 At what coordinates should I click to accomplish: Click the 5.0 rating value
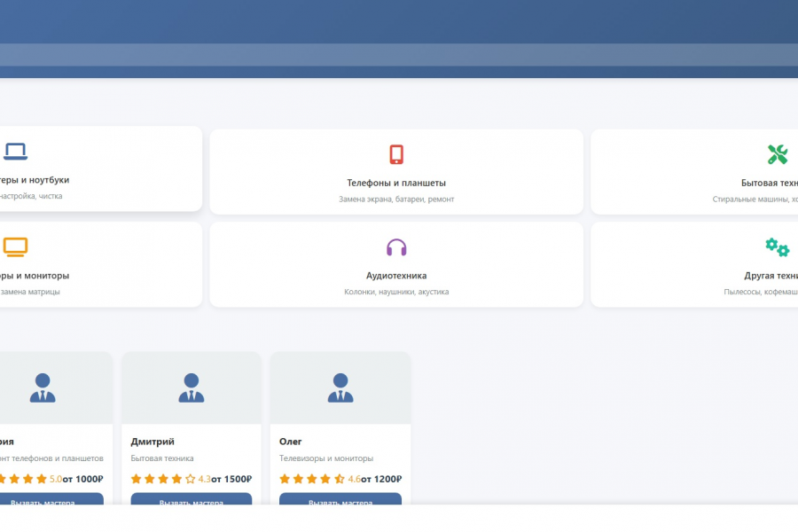coord(56,479)
